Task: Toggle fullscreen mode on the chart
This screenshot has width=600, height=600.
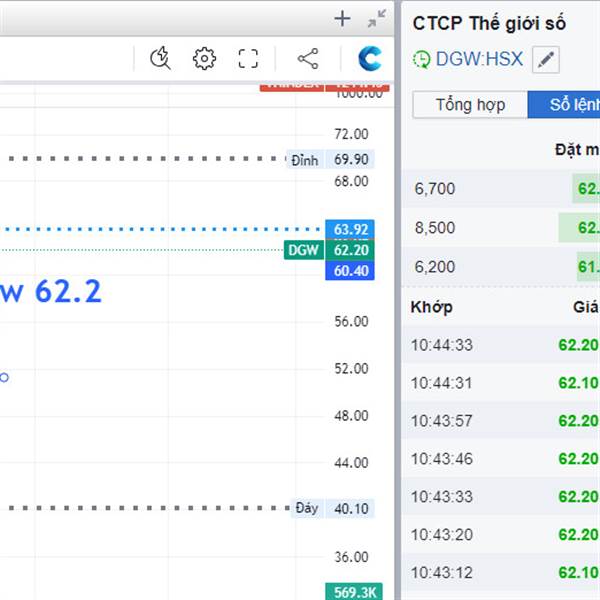Action: tap(248, 59)
